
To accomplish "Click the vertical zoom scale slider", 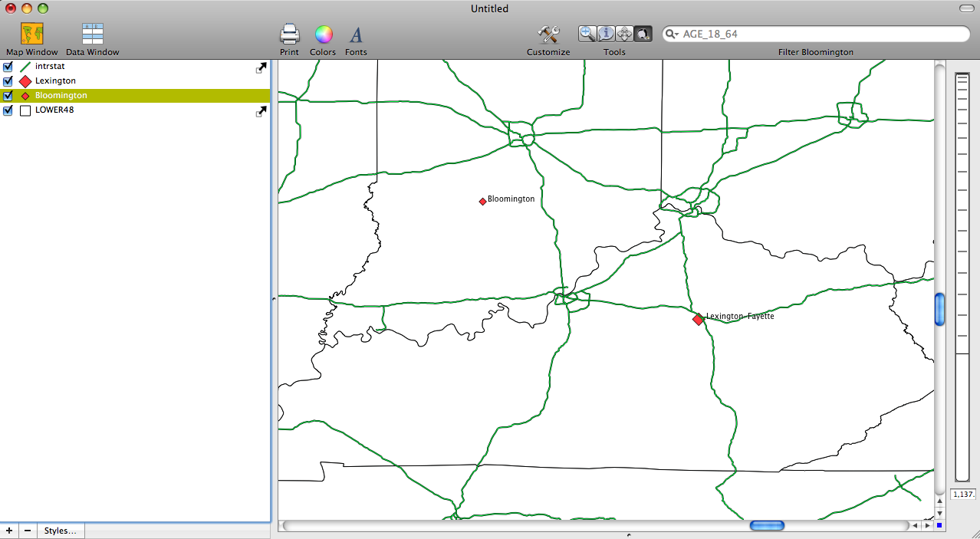I will pyautogui.click(x=962, y=276).
